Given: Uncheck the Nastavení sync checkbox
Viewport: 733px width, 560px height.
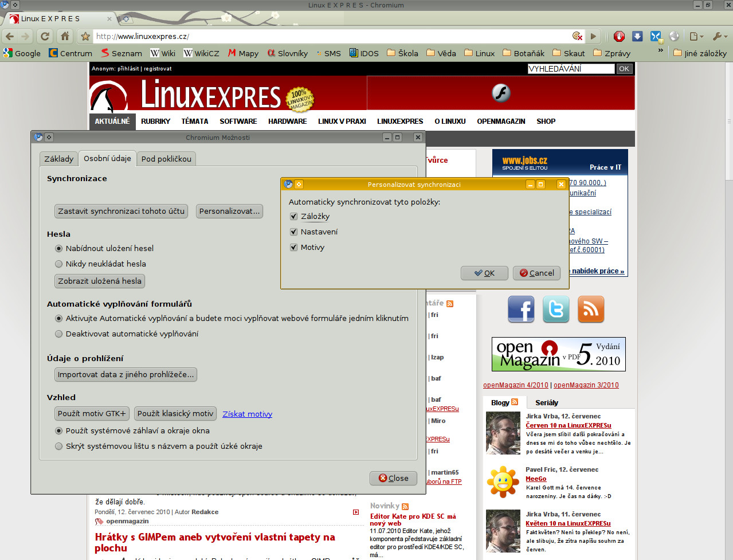Looking at the screenshot, I should (x=294, y=232).
